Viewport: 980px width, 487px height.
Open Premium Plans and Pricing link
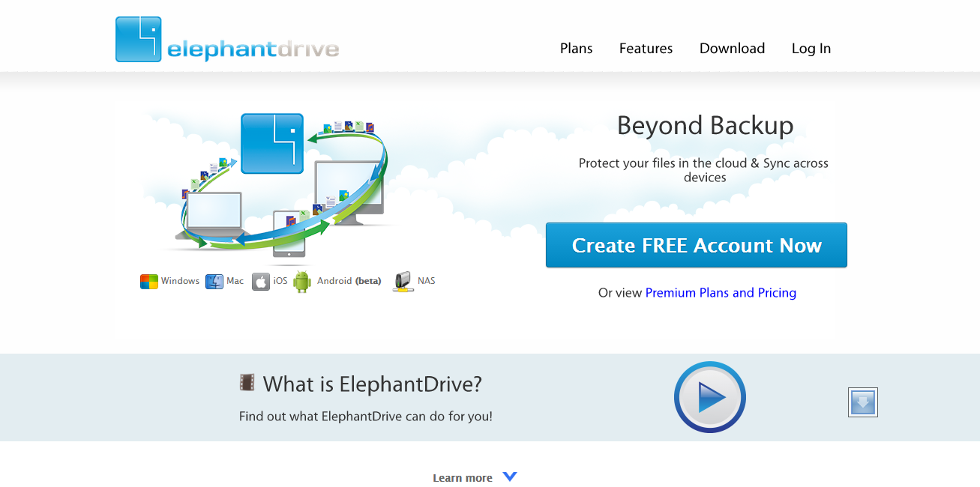721,293
